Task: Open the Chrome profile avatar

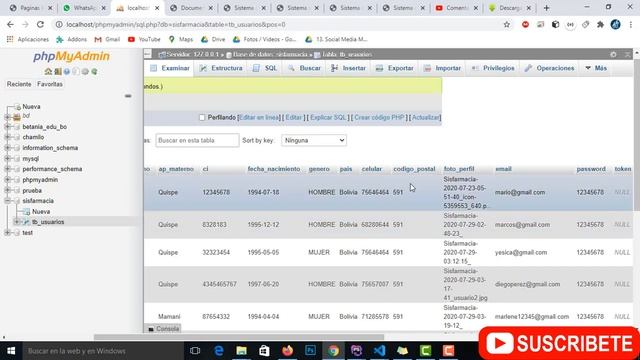Action: pyautogui.click(x=616, y=24)
